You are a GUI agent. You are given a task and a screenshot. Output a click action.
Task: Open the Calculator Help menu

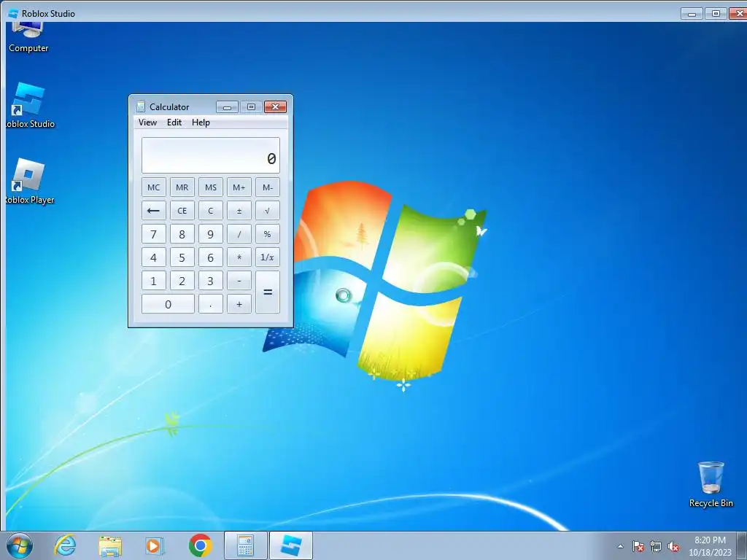pos(201,122)
